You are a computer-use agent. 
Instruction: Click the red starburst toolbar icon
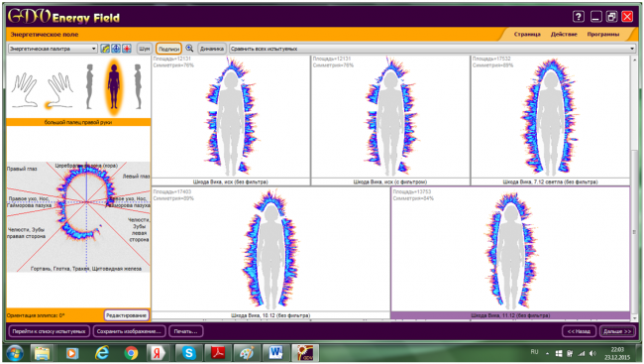click(x=127, y=49)
